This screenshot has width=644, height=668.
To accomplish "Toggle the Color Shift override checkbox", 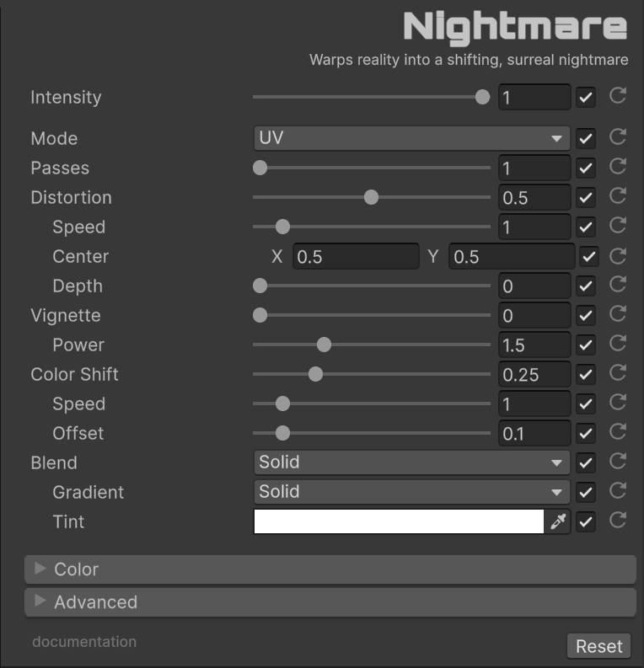I will [x=586, y=375].
